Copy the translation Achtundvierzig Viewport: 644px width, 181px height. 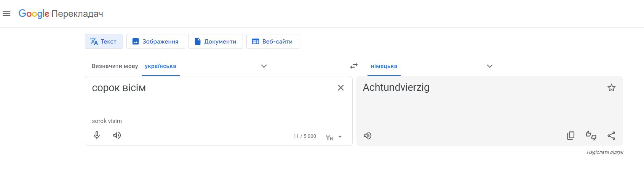570,136
